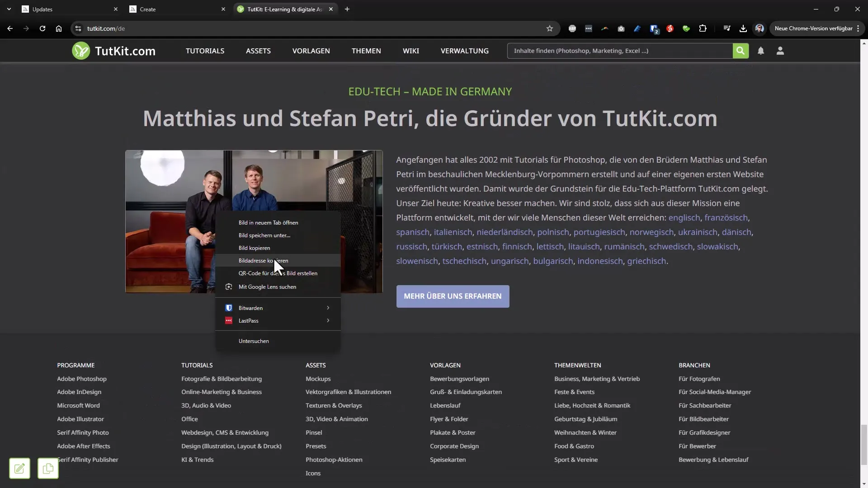Open the Chrome extensions puzzle icon

(x=703, y=28)
